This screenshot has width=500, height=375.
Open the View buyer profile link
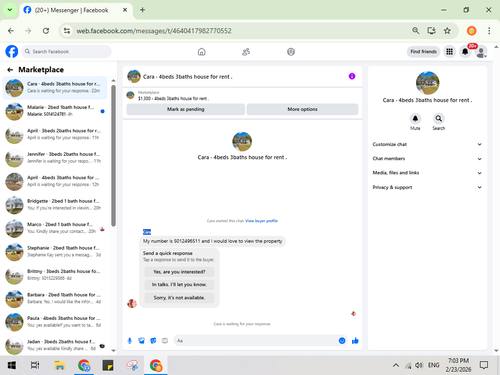click(261, 221)
